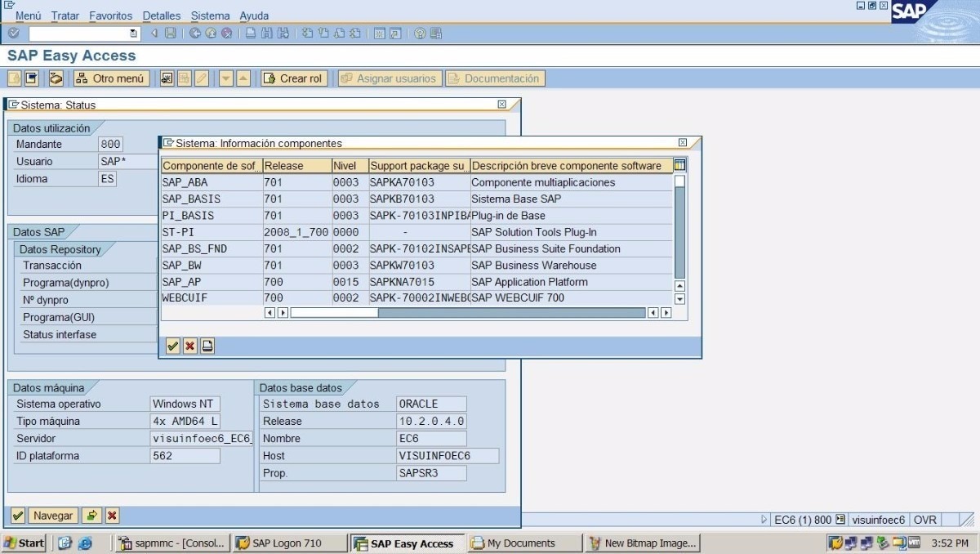Click the icon right of Navegar in the Status dialog

tap(91, 516)
